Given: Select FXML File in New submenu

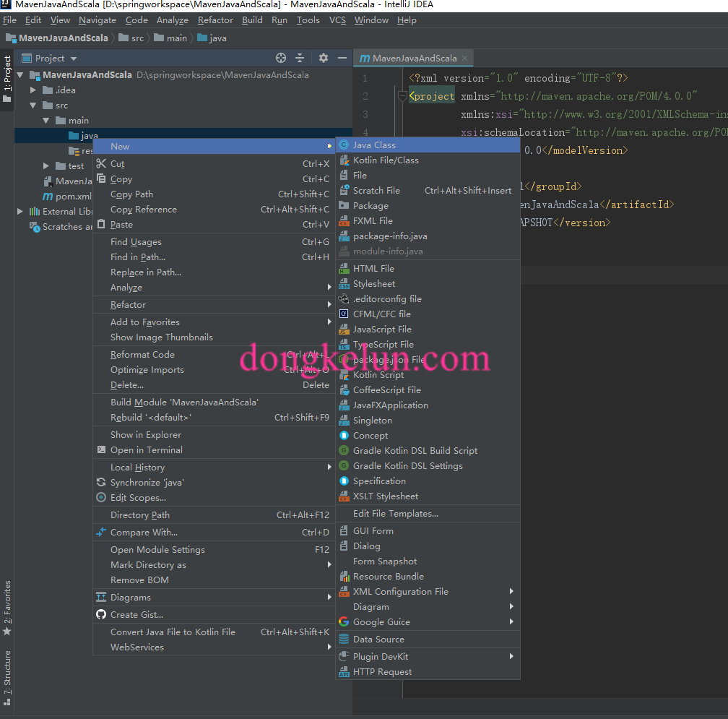Looking at the screenshot, I should [428, 220].
